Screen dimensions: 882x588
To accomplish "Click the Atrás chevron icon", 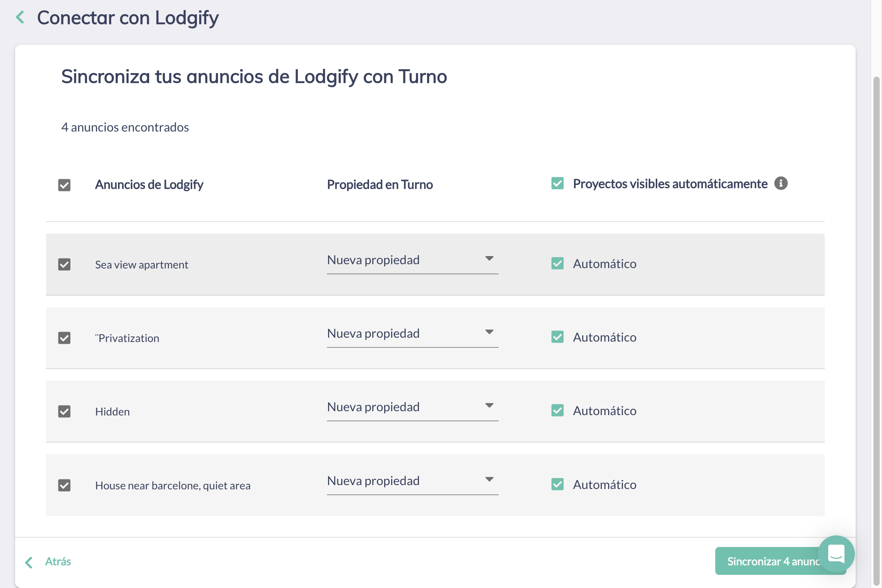I will point(29,562).
